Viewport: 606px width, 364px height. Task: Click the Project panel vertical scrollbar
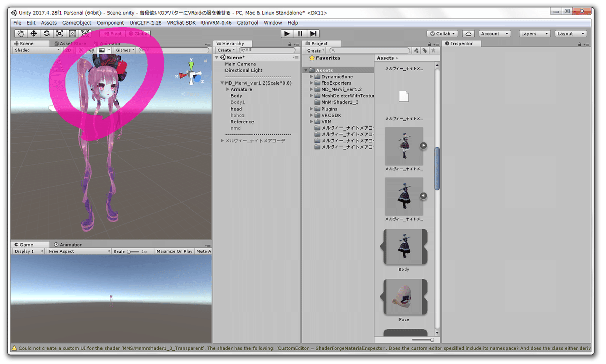coord(437,169)
